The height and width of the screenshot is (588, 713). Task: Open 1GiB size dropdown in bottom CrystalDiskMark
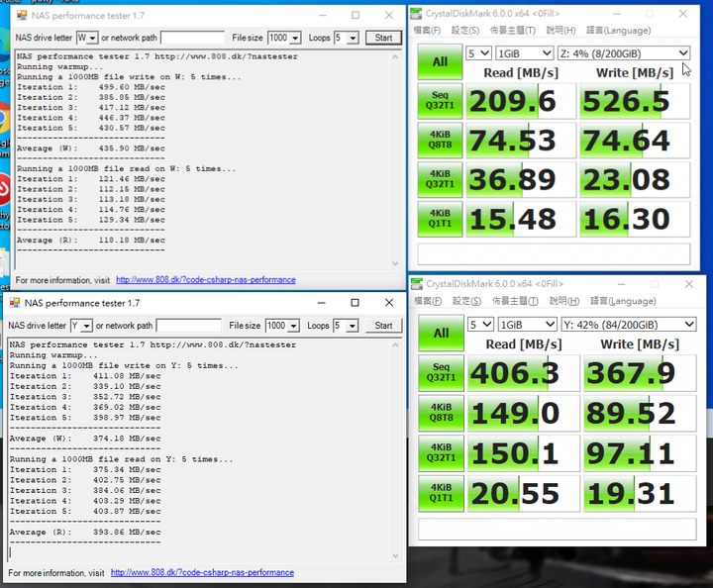tap(527, 325)
